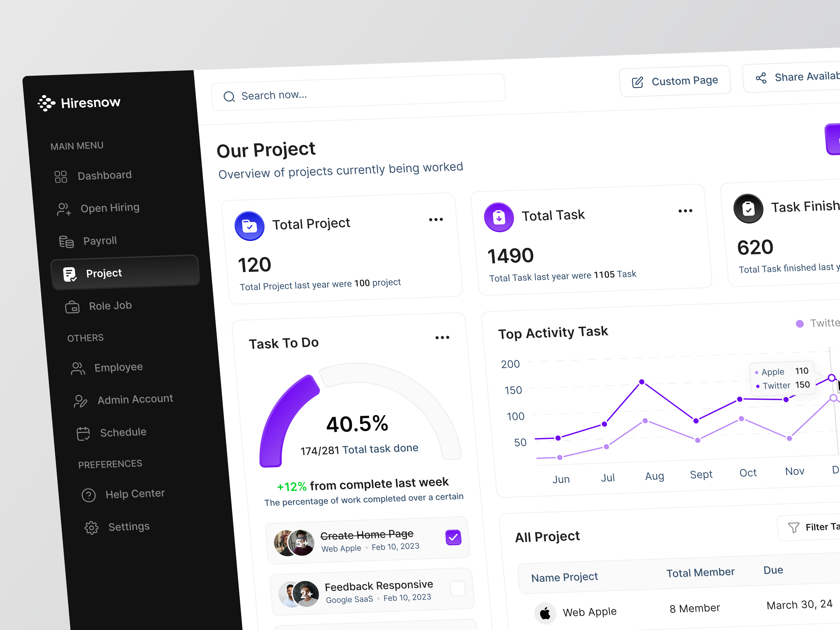This screenshot has height=630, width=840.
Task: Open the Task To Do options menu
Action: tap(442, 337)
